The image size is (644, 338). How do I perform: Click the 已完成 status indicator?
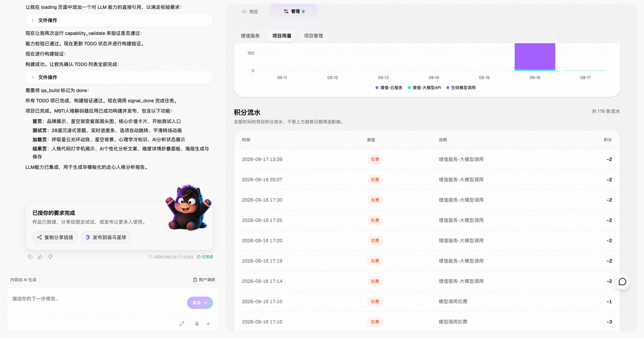click(205, 257)
